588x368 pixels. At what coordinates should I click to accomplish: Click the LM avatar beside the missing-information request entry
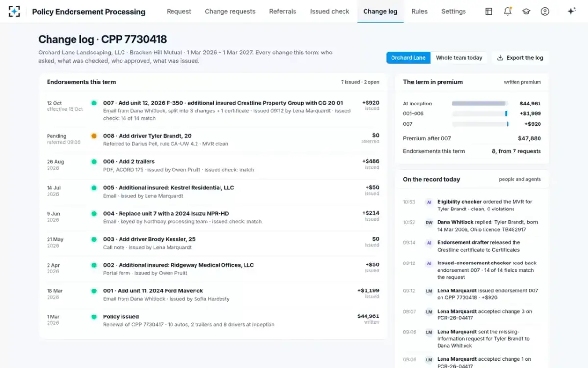(429, 332)
